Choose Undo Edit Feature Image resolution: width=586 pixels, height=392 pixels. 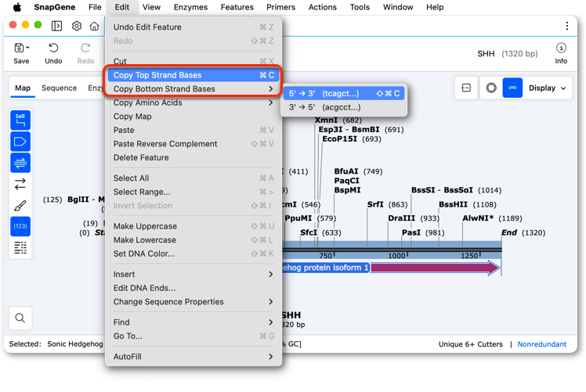(x=194, y=27)
